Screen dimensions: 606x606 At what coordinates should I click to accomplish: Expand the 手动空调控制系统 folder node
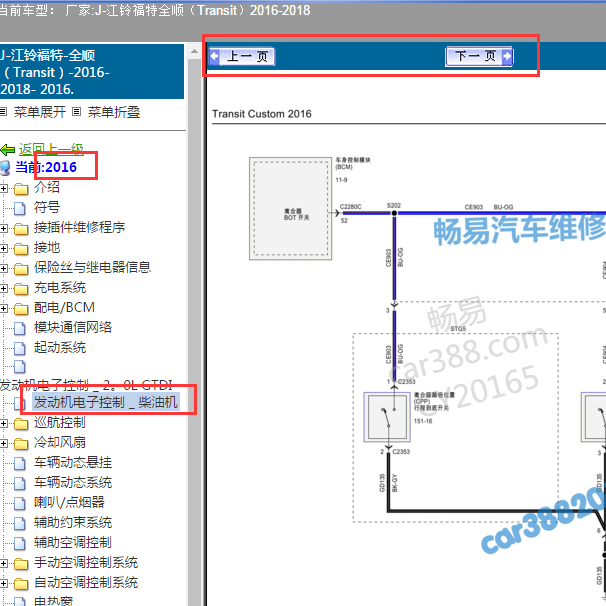point(3,563)
